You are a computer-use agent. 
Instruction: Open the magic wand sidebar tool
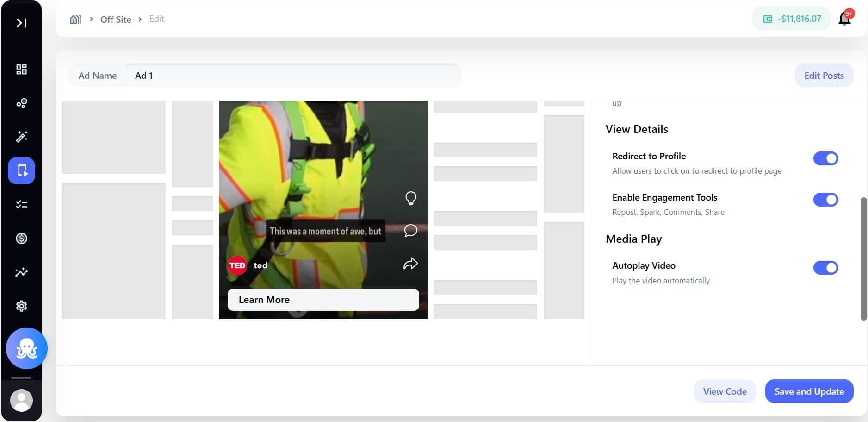click(x=21, y=137)
